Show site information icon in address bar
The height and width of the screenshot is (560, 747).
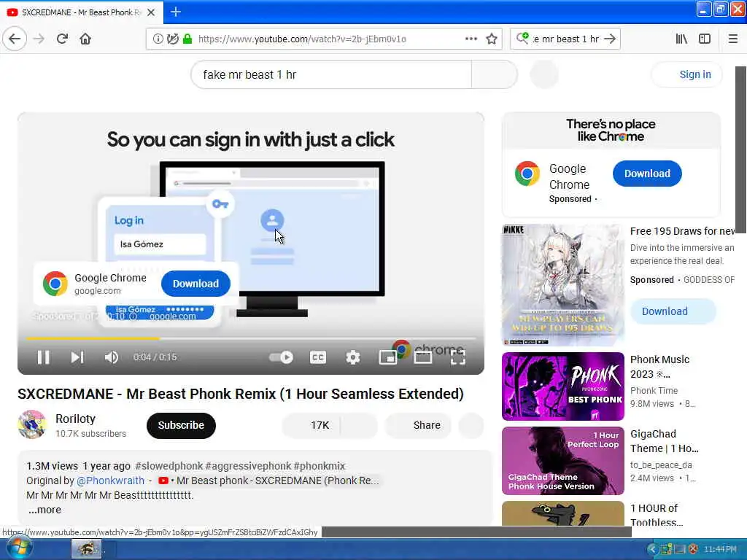[x=158, y=39]
